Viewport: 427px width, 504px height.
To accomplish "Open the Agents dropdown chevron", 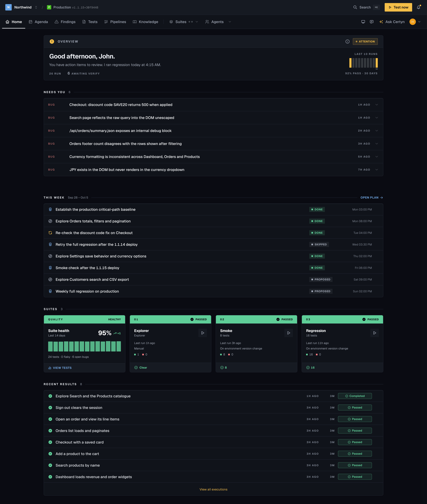I will [x=230, y=22].
